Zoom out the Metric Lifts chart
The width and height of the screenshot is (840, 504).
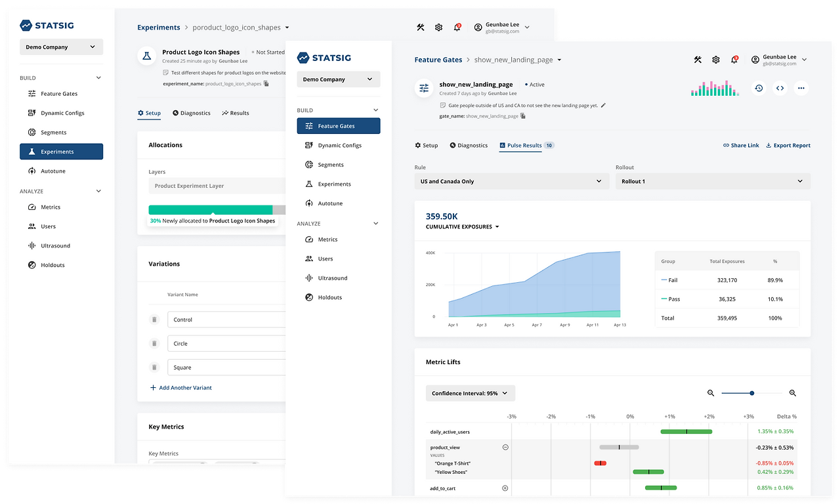click(x=711, y=393)
